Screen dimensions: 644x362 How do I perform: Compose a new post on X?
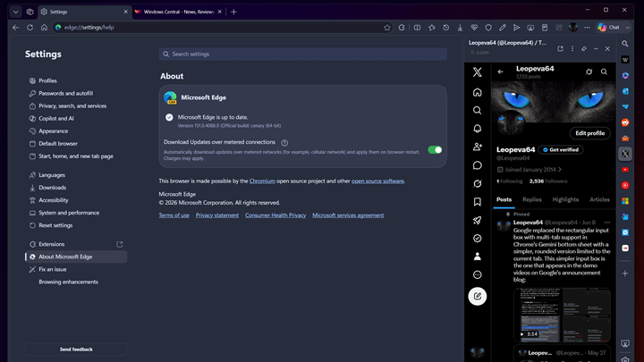pyautogui.click(x=478, y=296)
